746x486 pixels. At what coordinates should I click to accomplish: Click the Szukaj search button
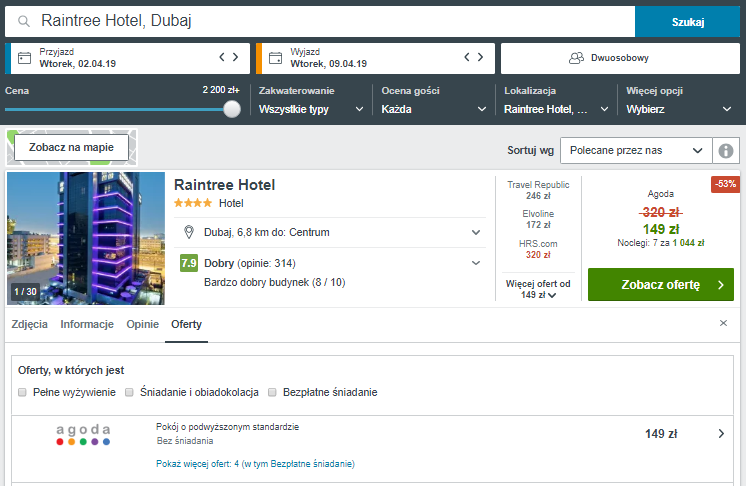pos(687,22)
